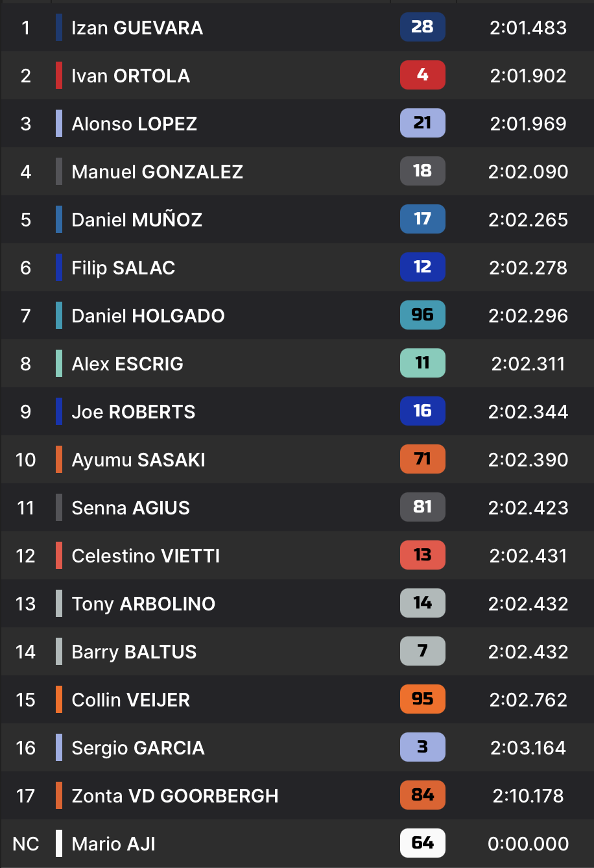Open Ivan ORTOLA rider name
The width and height of the screenshot is (594, 868).
pos(130,76)
